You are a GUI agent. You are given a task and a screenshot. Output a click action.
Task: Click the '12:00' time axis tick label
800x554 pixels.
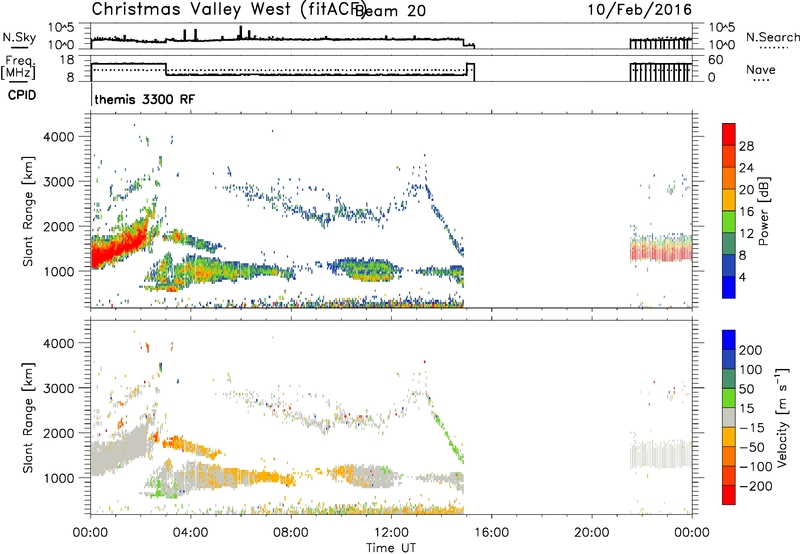[391, 533]
